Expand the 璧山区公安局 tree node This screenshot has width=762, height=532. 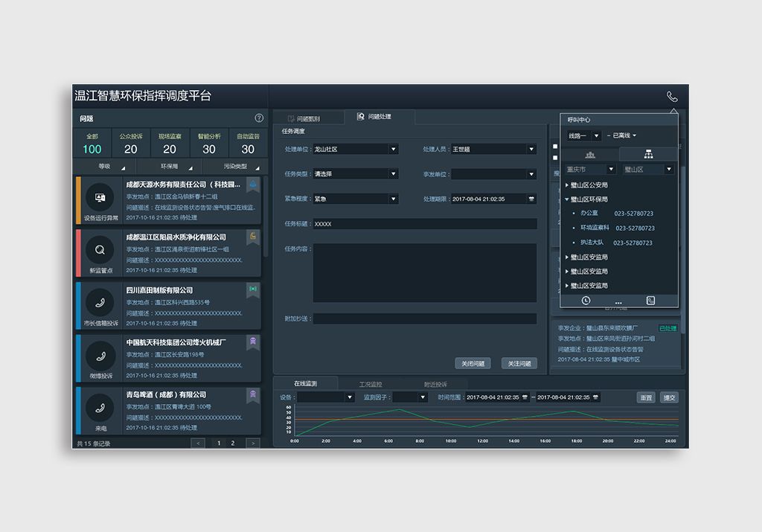(567, 185)
